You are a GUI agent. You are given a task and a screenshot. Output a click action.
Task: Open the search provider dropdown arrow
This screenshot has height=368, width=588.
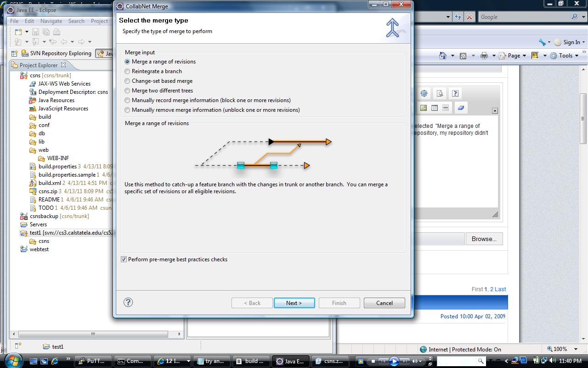(x=583, y=17)
